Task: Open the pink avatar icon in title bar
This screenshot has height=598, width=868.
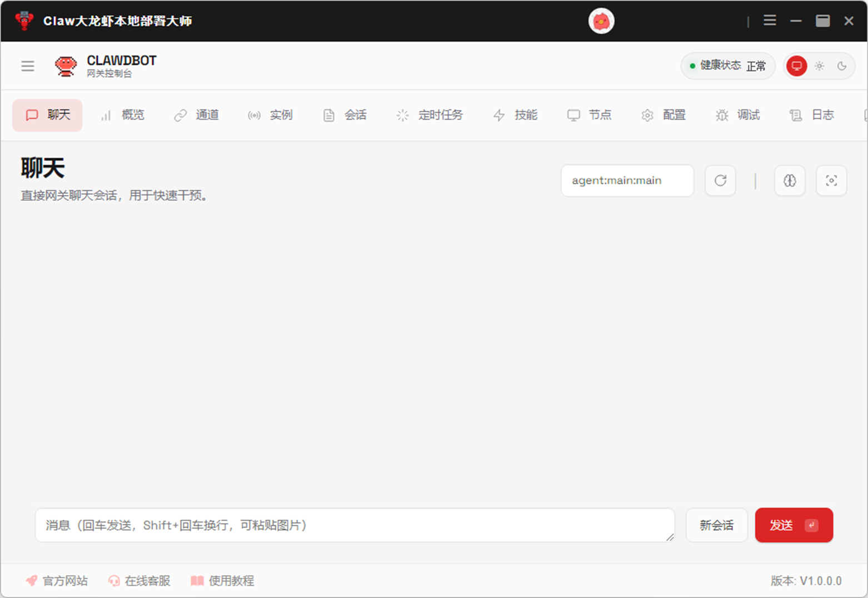Action: pos(601,21)
